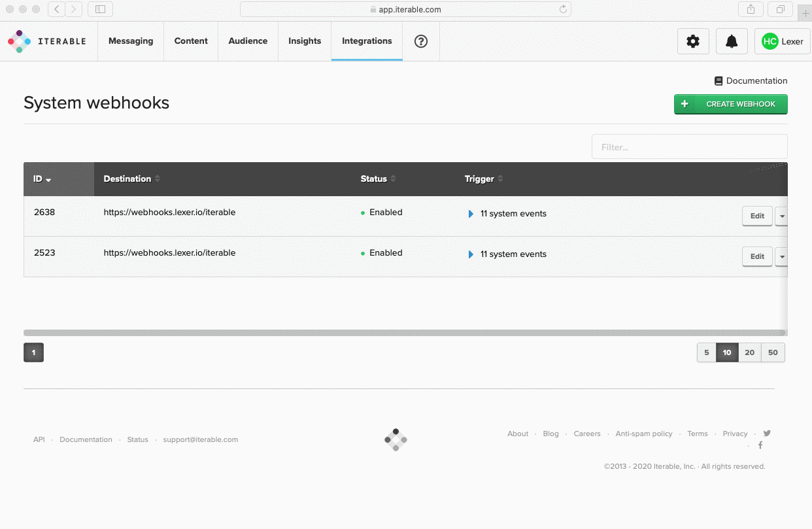Open the Audience menu
Screen dimensions: 812x529
tap(248, 41)
